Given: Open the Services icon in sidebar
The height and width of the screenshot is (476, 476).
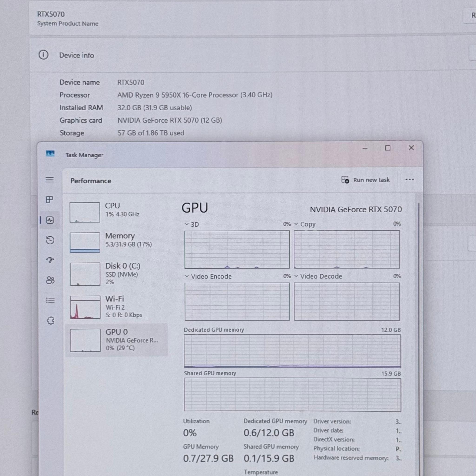Looking at the screenshot, I should click(50, 321).
